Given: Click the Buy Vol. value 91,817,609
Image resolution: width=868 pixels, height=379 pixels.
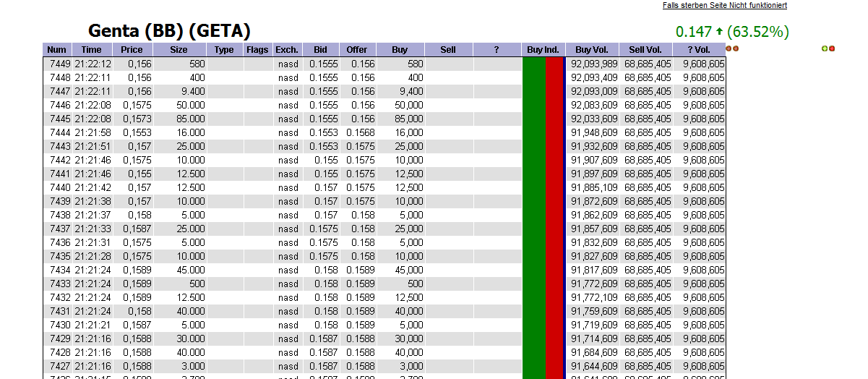Looking at the screenshot, I should [594, 270].
